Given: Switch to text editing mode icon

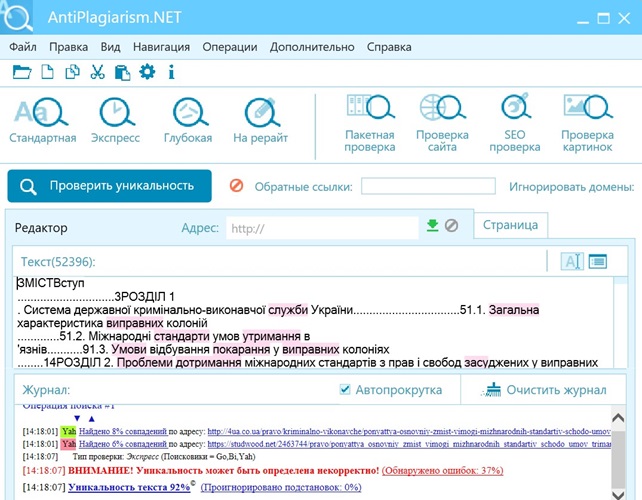Looking at the screenshot, I should [x=572, y=261].
